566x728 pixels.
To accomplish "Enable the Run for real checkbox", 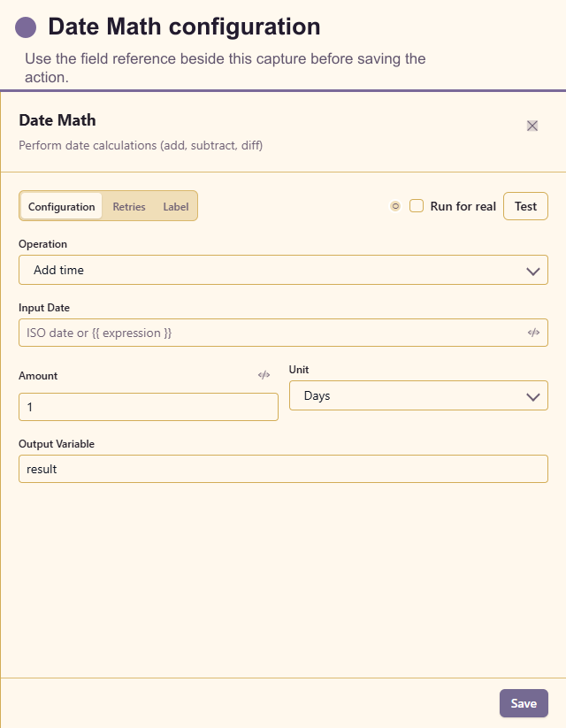I will (x=417, y=206).
